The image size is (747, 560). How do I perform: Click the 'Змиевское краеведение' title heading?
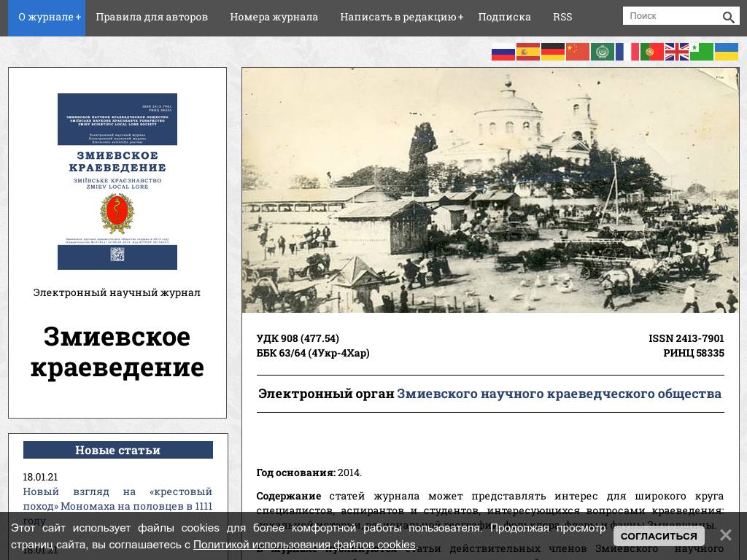(x=117, y=352)
